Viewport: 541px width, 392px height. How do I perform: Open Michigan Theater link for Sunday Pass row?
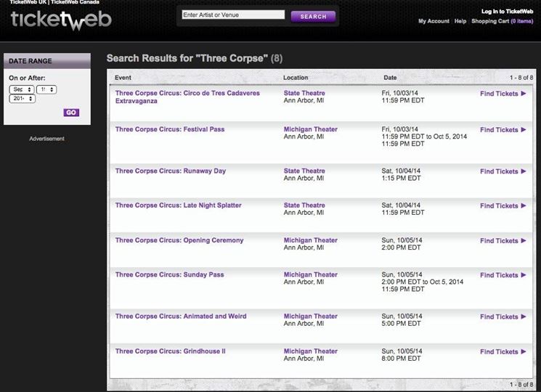coord(311,275)
